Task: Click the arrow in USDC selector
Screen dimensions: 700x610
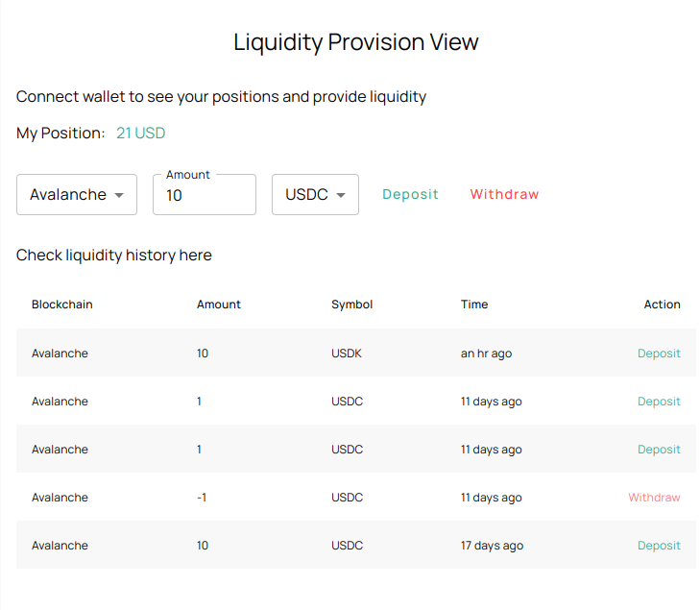Action: click(x=341, y=195)
